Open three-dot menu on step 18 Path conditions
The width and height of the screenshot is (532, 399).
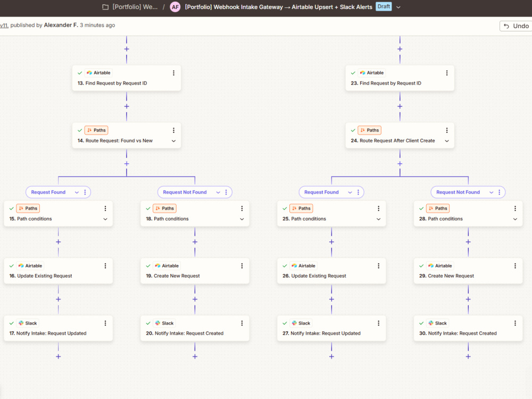(242, 209)
